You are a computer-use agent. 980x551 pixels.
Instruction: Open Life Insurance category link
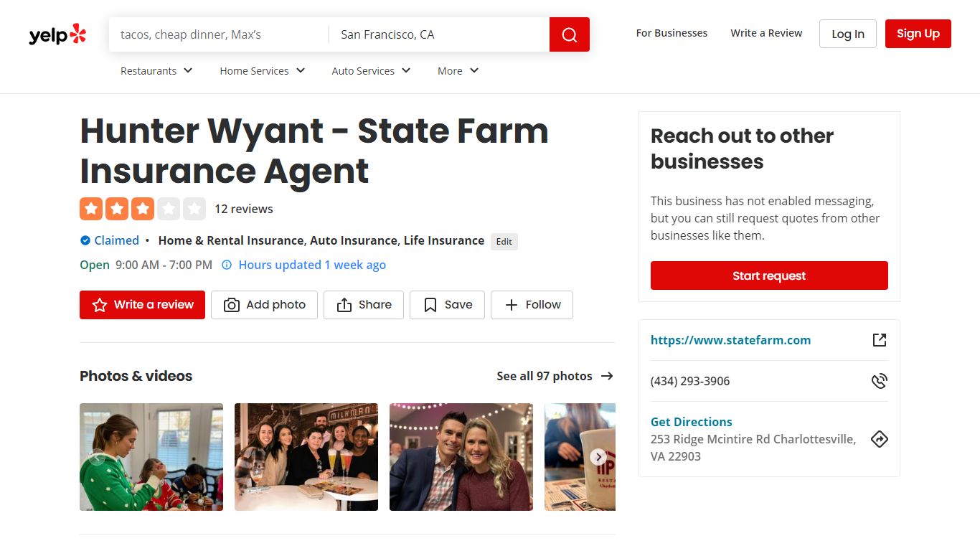coord(444,240)
